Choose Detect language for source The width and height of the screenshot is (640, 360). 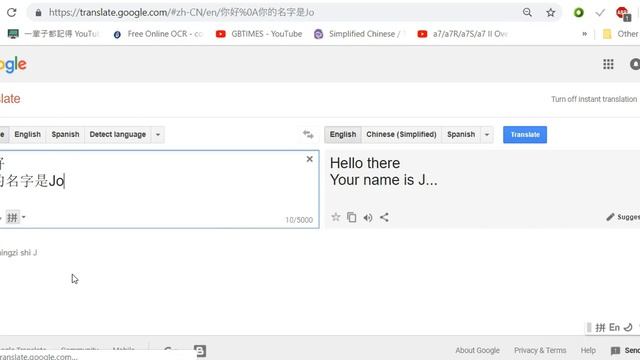(118, 134)
